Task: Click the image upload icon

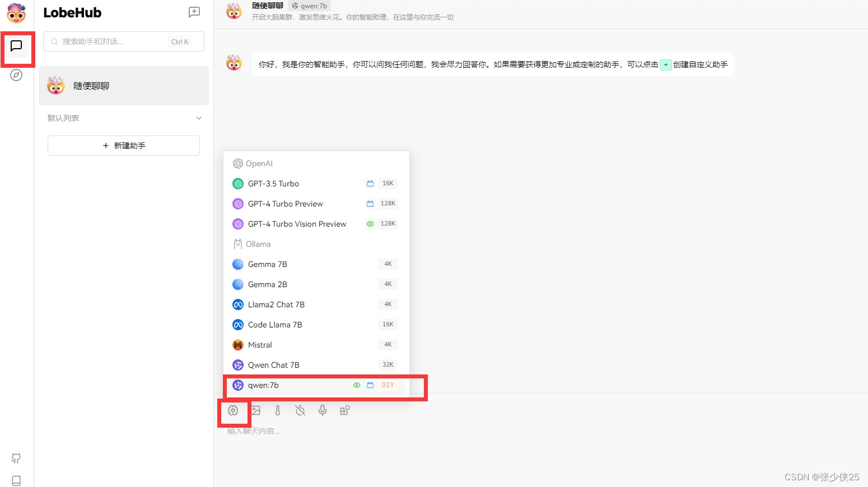Action: click(x=256, y=410)
